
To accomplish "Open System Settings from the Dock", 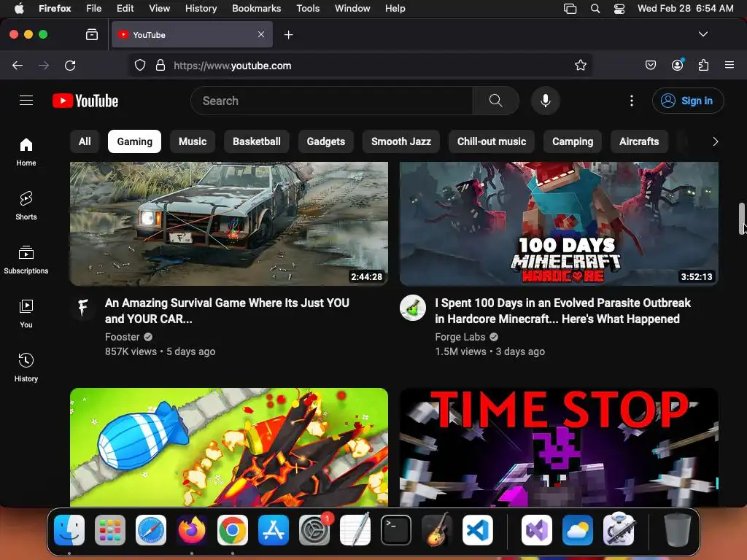I will click(314, 530).
